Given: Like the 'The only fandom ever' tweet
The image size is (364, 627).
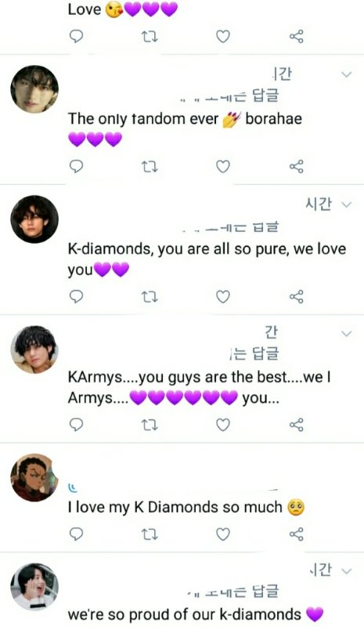Looking at the screenshot, I should click(223, 166).
